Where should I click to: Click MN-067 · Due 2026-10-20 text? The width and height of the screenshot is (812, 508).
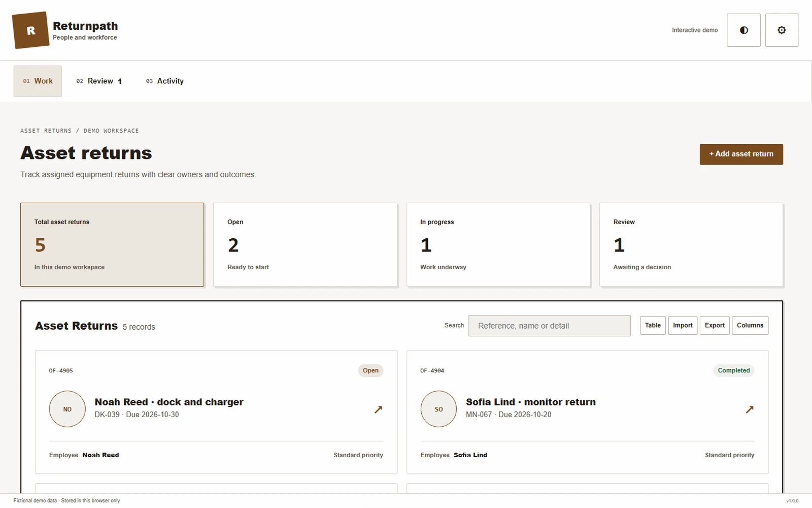(x=509, y=415)
